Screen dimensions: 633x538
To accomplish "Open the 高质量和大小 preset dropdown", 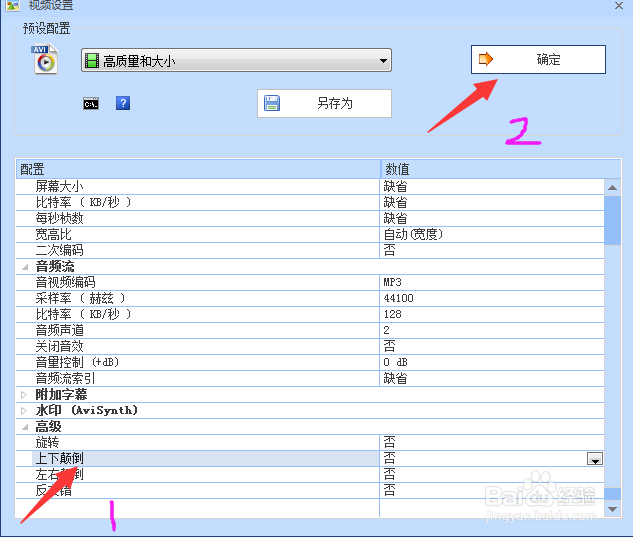I will [x=236, y=61].
